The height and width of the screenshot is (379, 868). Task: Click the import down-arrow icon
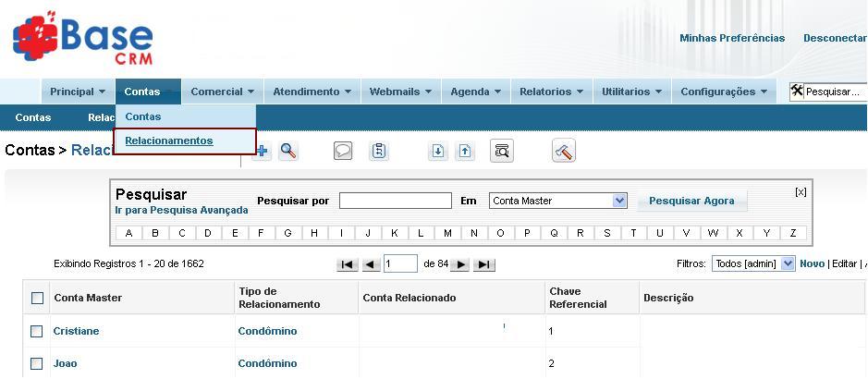[438, 152]
